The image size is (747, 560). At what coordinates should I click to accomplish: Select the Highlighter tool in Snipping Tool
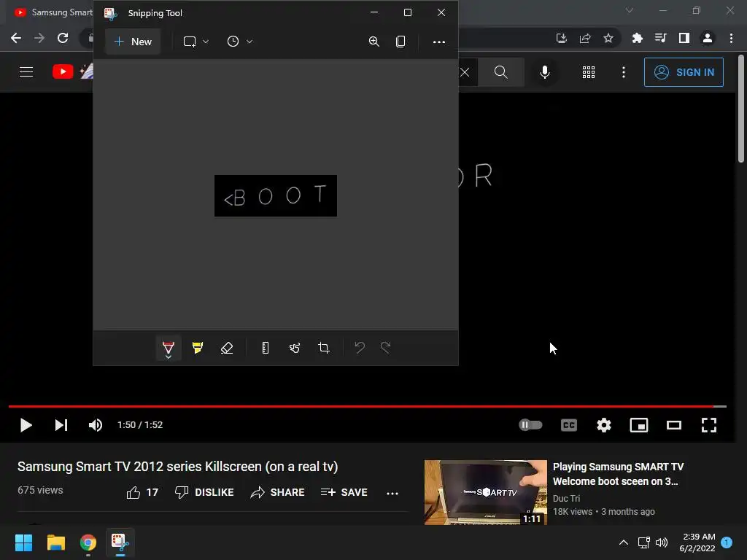(x=198, y=348)
